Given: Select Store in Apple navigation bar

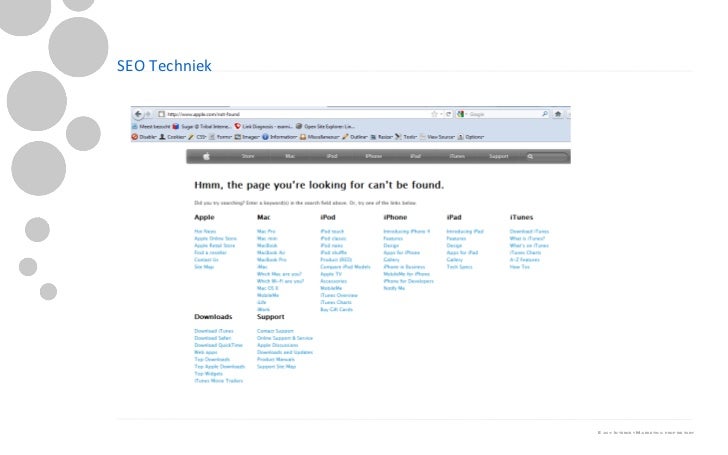Looking at the screenshot, I should [x=248, y=156].
